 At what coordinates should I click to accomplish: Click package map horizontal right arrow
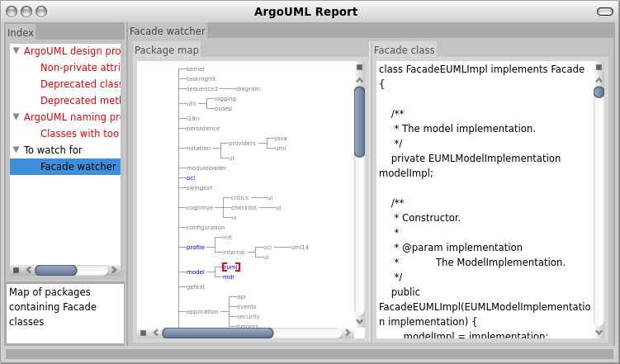(x=348, y=333)
